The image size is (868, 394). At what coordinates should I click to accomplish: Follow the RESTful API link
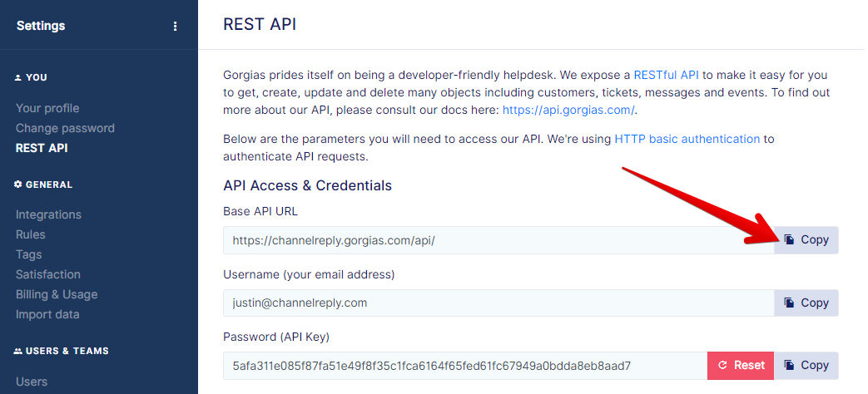click(666, 75)
